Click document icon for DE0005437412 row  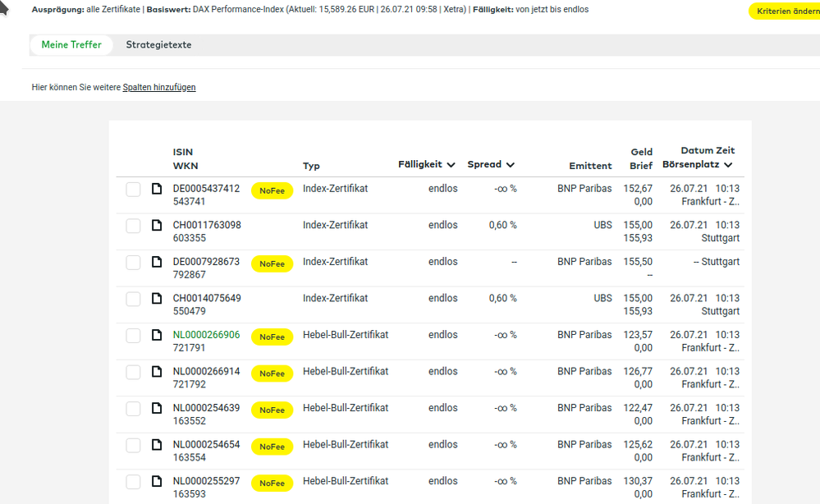[x=157, y=190]
